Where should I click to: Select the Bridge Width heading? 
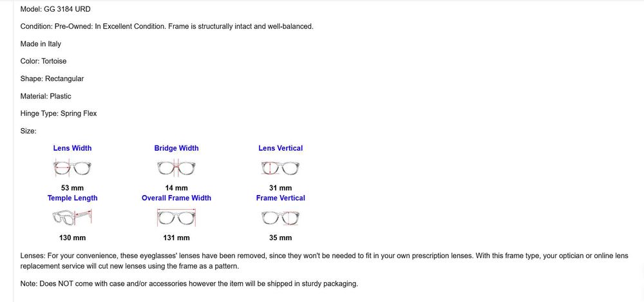(x=176, y=148)
